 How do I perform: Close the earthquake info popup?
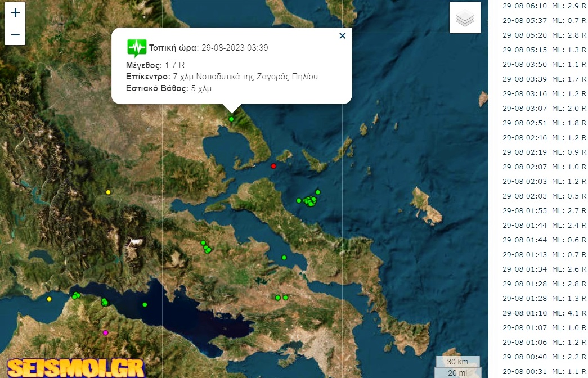342,36
